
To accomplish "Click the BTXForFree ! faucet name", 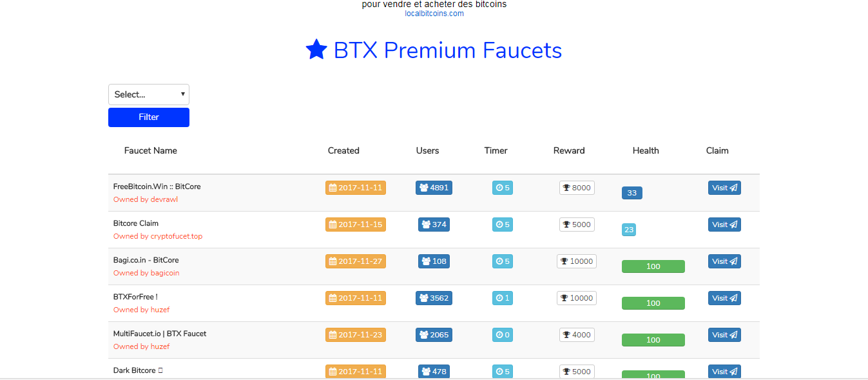I will (135, 297).
